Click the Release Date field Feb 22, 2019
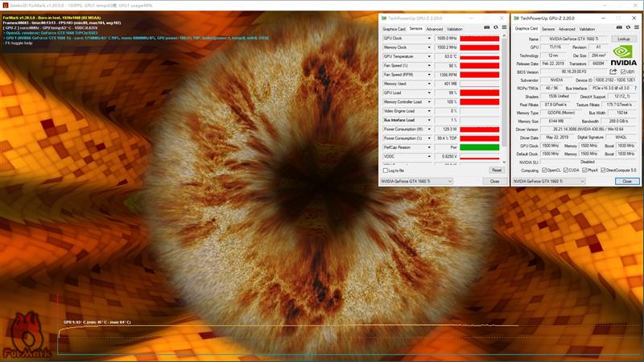The width and height of the screenshot is (644, 362). pos(553,64)
